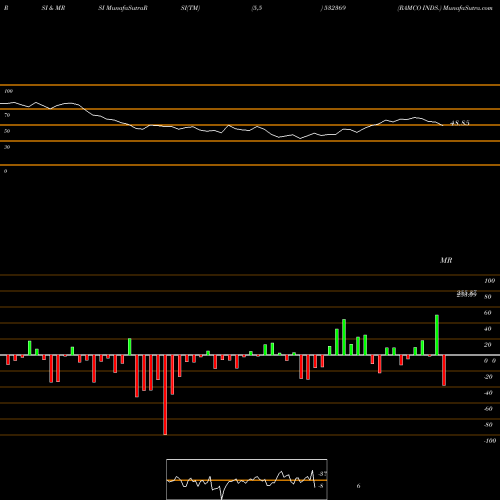Click the '80' label on MR axis
Image resolution: width=500 pixels, height=500 pixels.
click(488, 297)
